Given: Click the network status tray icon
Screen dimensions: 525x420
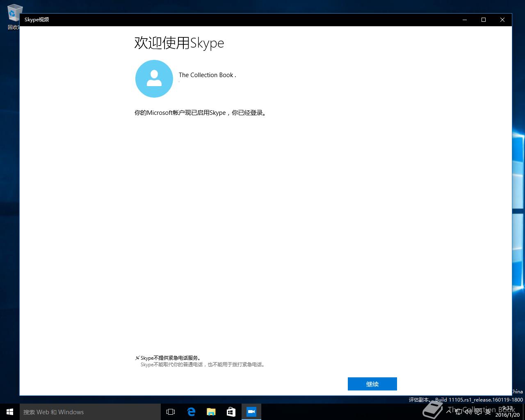Looking at the screenshot, I should 459,412.
